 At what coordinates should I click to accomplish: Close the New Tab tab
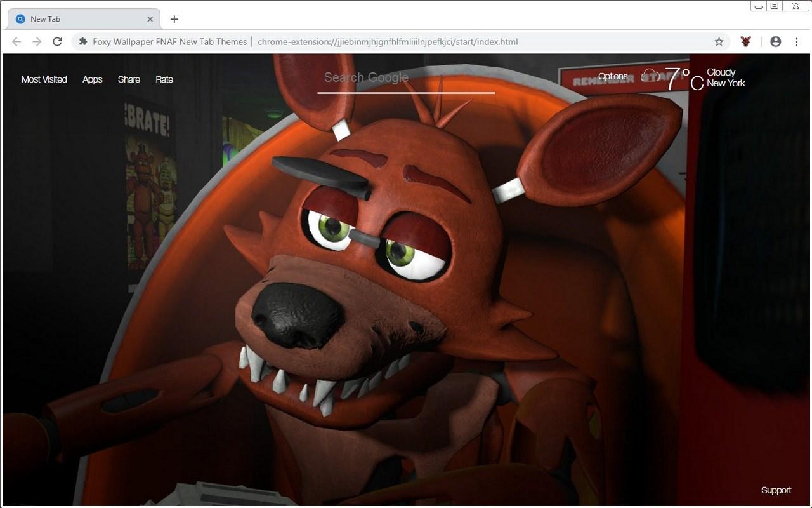pyautogui.click(x=150, y=19)
